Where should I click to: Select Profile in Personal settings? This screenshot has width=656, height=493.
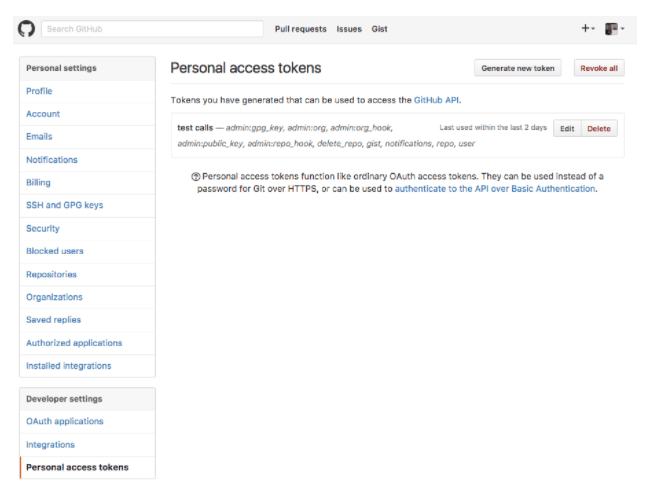coord(87,91)
